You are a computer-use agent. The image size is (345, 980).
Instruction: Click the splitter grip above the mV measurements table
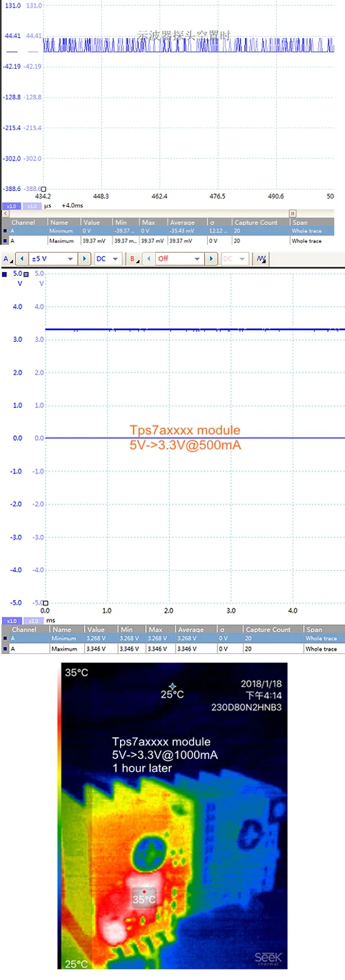tap(293, 214)
